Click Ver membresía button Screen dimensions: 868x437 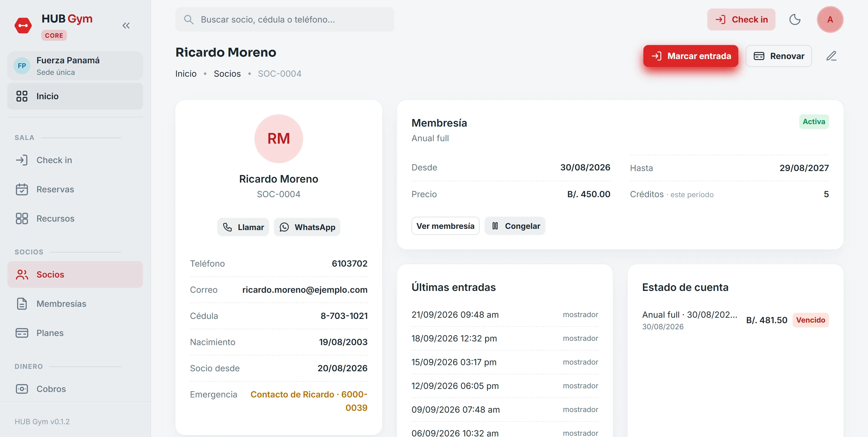446,226
